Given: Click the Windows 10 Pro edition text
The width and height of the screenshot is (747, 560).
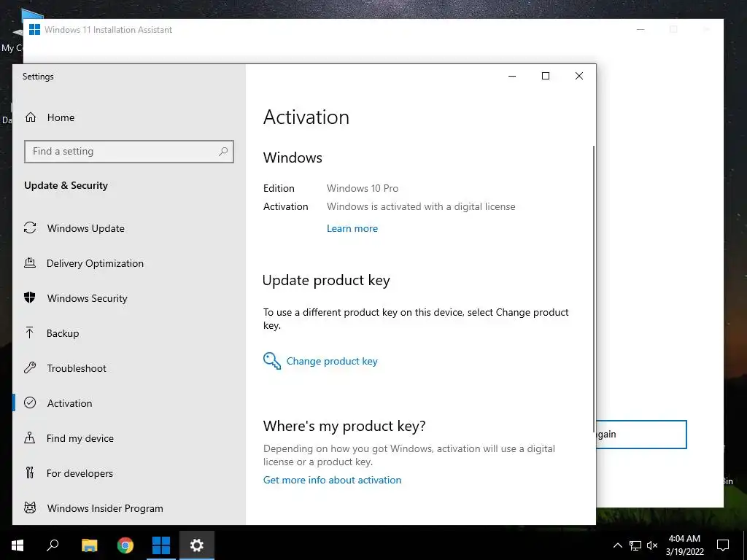Looking at the screenshot, I should pos(363,189).
